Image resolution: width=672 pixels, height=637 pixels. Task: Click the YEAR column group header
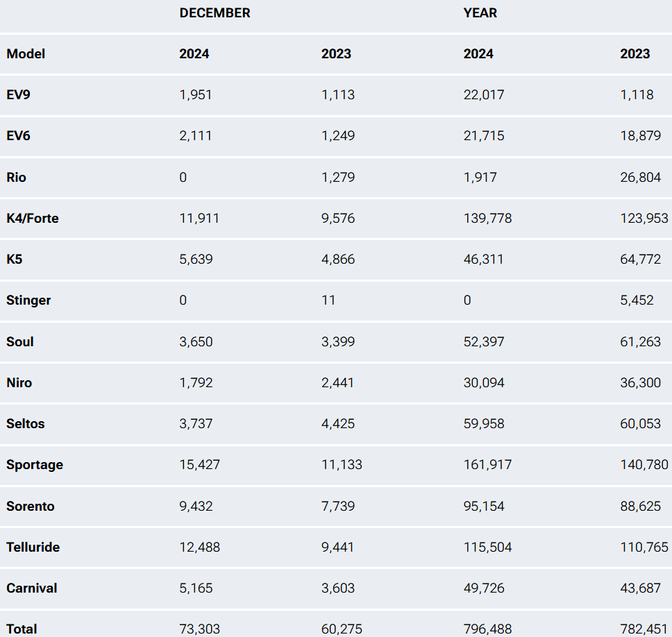click(480, 13)
